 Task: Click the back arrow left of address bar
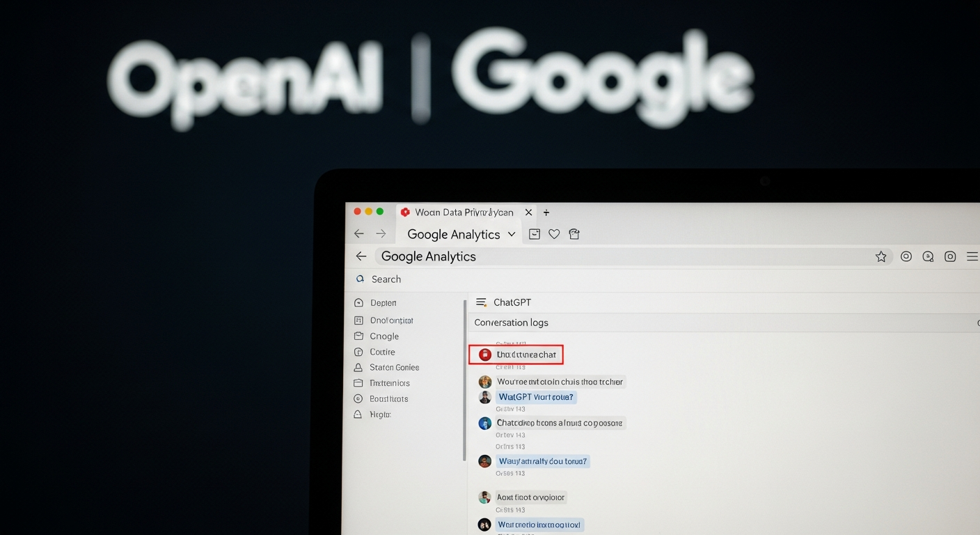coord(361,256)
